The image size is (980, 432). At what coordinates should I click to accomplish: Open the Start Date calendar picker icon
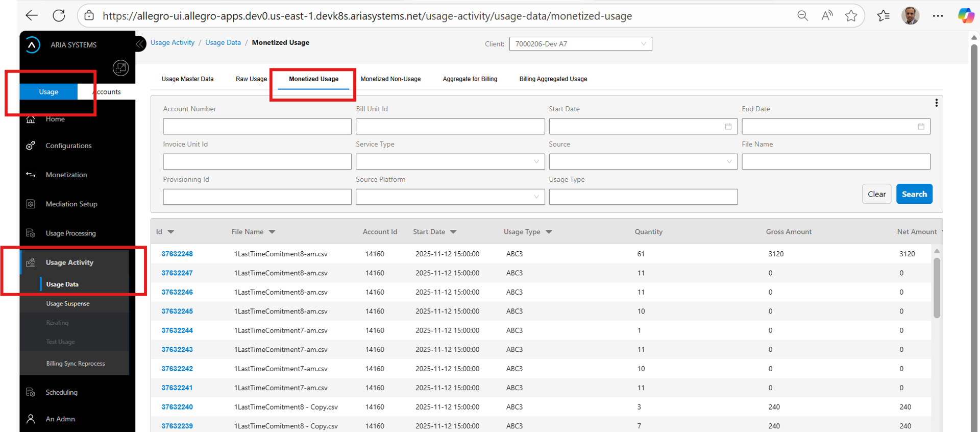coord(728,127)
